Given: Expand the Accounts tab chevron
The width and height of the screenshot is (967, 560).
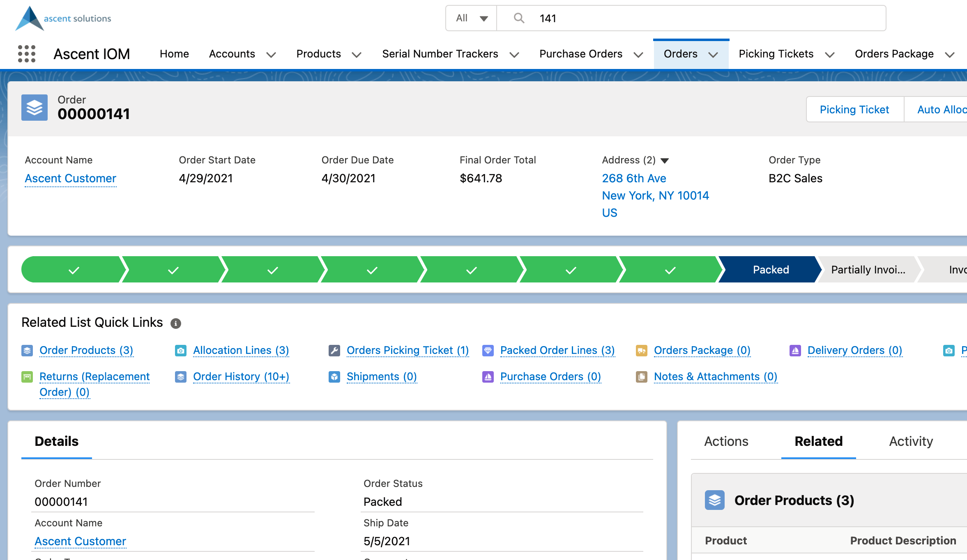Looking at the screenshot, I should [271, 55].
